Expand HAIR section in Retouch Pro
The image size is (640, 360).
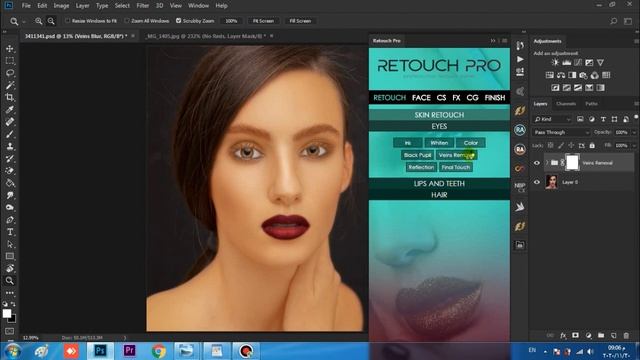coord(439,195)
